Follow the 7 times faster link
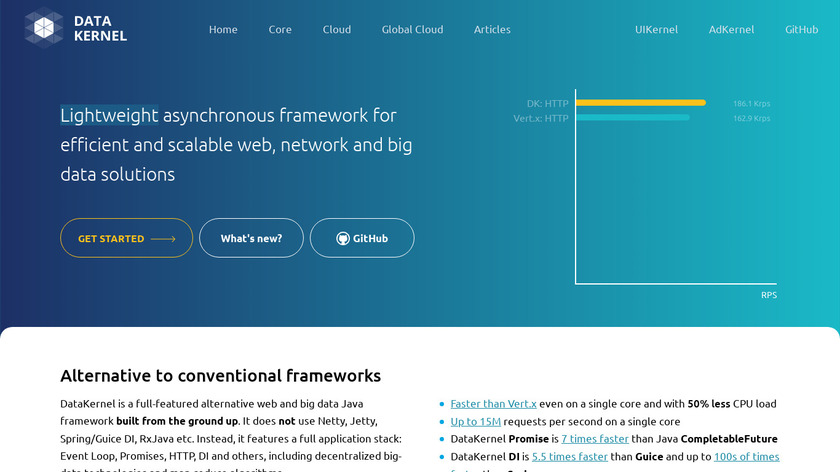This screenshot has width=840, height=472. (x=595, y=439)
